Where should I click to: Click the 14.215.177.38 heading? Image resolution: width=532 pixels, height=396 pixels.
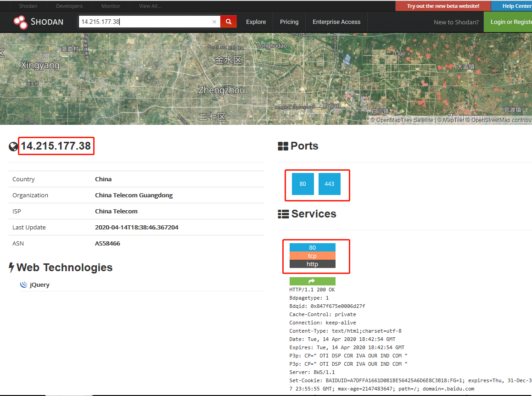click(x=56, y=146)
